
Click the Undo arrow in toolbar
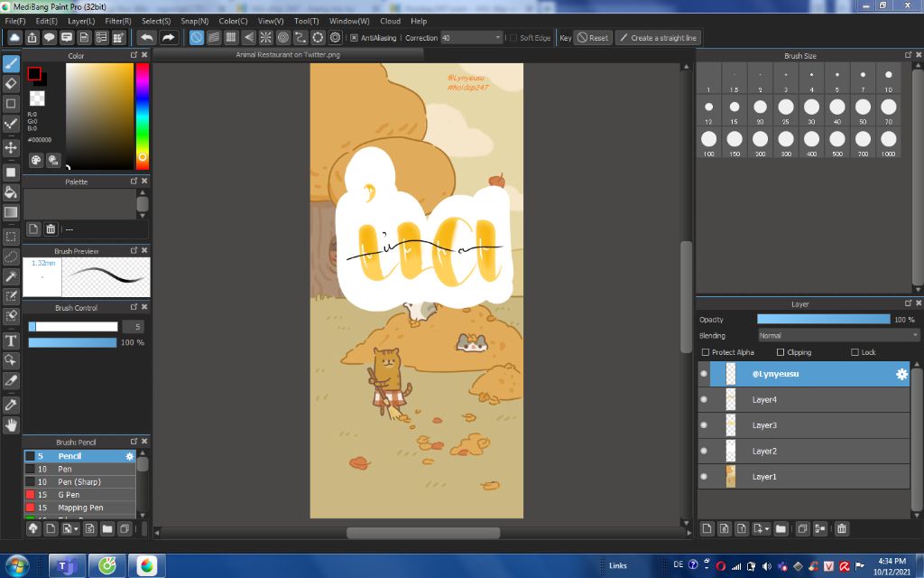click(x=147, y=38)
